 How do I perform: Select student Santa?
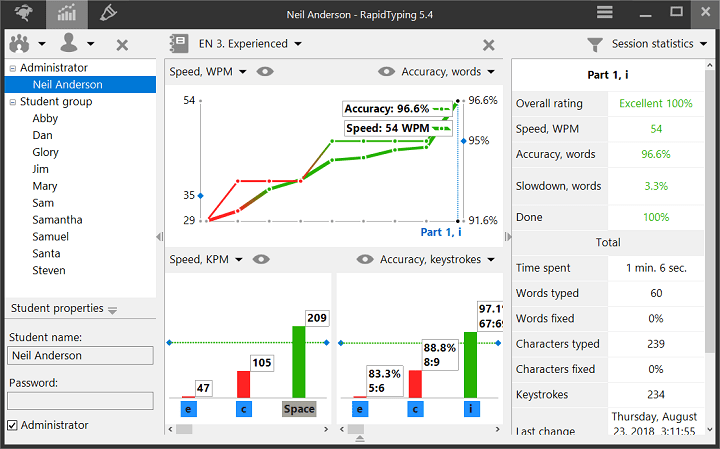click(x=46, y=254)
